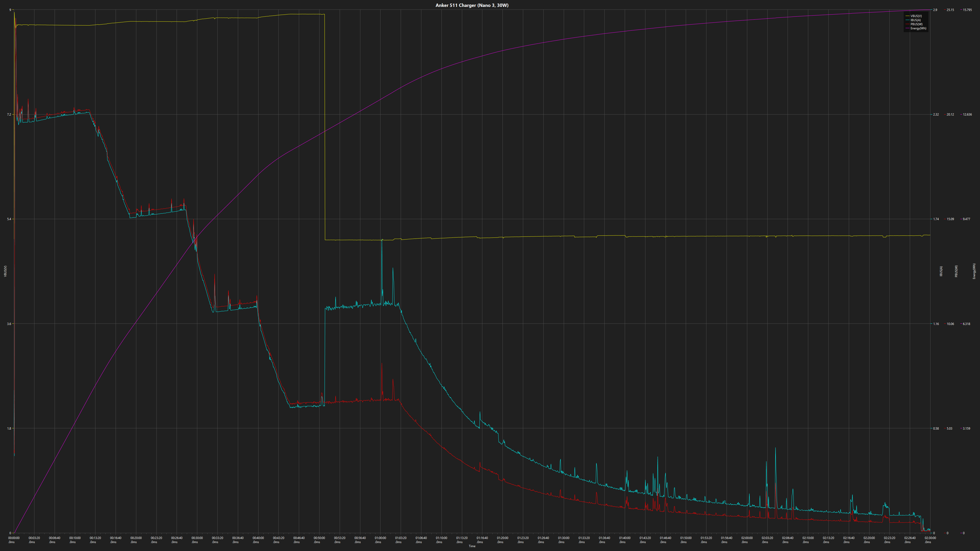Select the PBUS(W) right axis title
The width and height of the screenshot is (980, 551).
click(x=956, y=271)
